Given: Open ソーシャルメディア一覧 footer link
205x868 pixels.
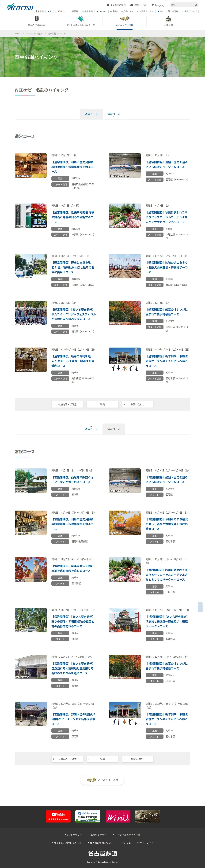Looking at the screenshot, I should point(126,835).
